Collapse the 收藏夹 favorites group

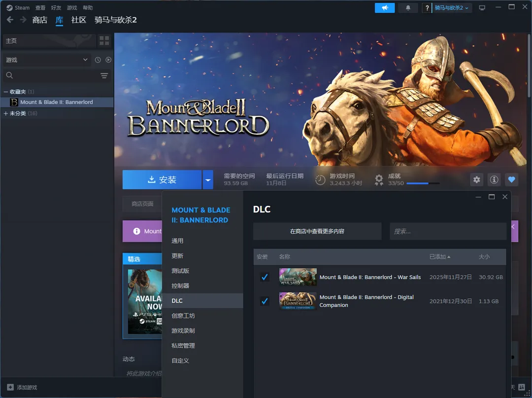(x=6, y=92)
